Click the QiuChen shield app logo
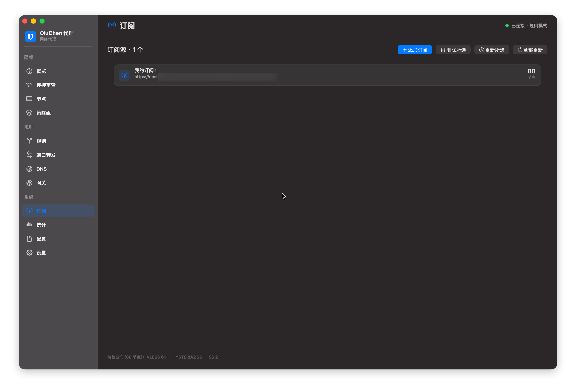 pyautogui.click(x=30, y=36)
